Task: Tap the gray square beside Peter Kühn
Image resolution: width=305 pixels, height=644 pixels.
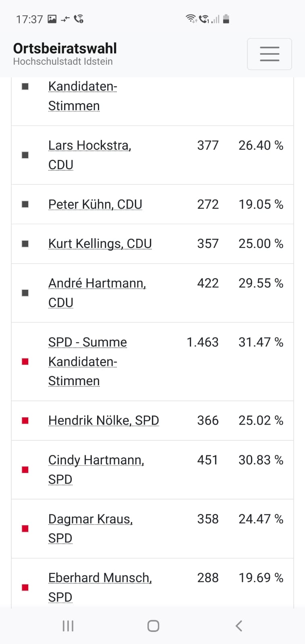Action: click(x=25, y=204)
